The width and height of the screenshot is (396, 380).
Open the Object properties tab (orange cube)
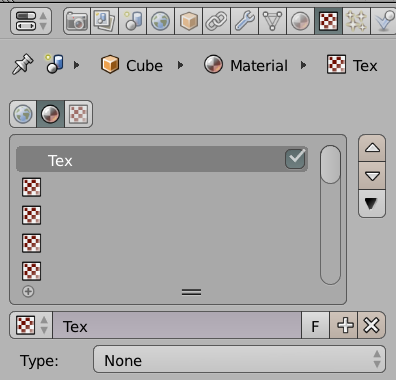[x=188, y=21]
